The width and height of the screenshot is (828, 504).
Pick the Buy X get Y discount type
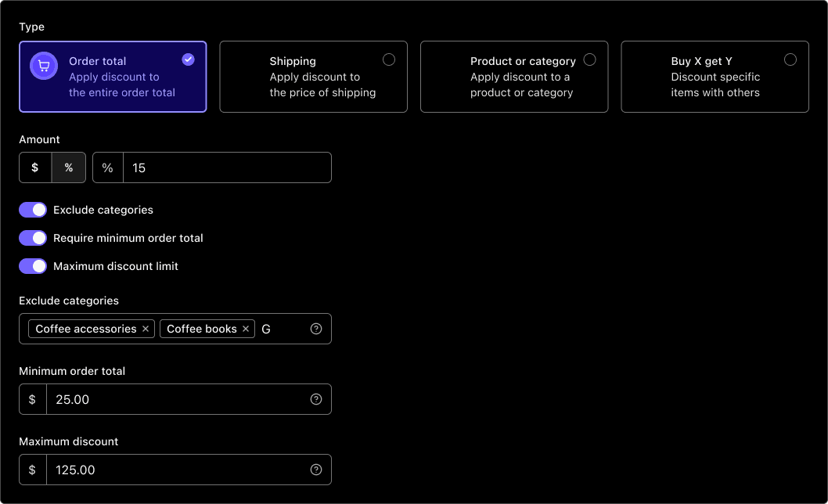pos(715,77)
